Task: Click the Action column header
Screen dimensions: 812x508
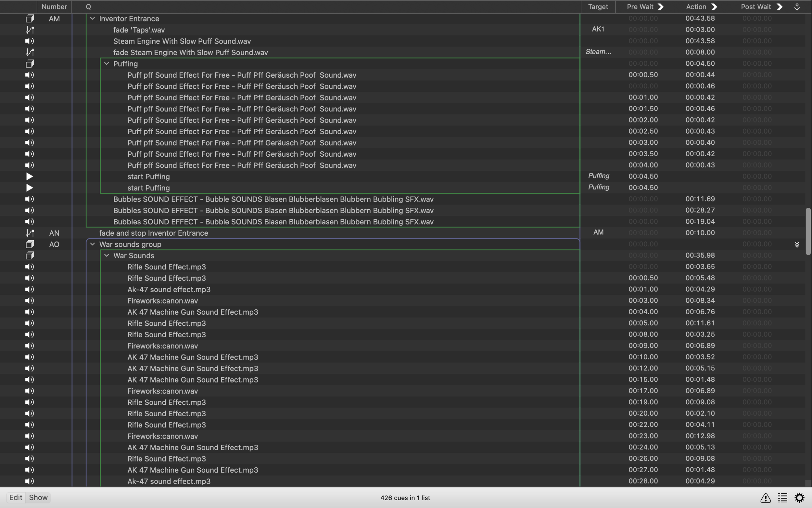Action: (x=696, y=7)
